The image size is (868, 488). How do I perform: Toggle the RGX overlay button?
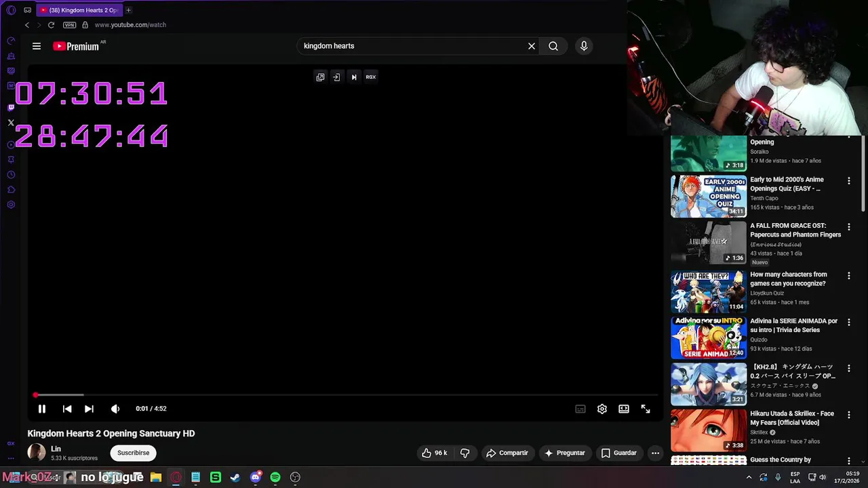[x=371, y=77]
